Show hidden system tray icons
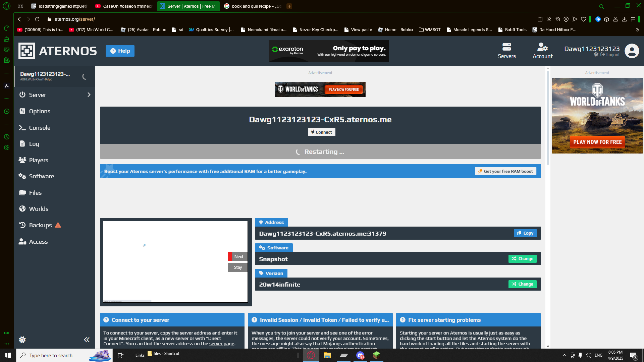 [x=564, y=355]
